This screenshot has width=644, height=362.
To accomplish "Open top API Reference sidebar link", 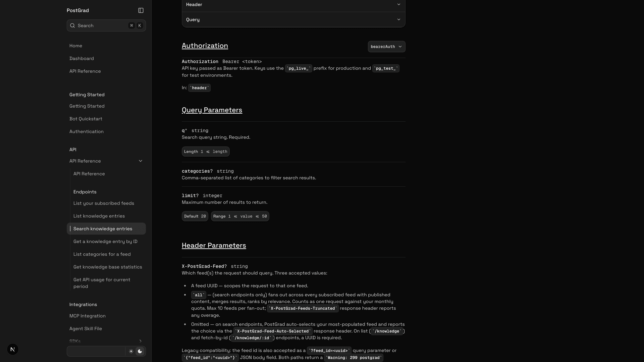I will tap(106, 71).
